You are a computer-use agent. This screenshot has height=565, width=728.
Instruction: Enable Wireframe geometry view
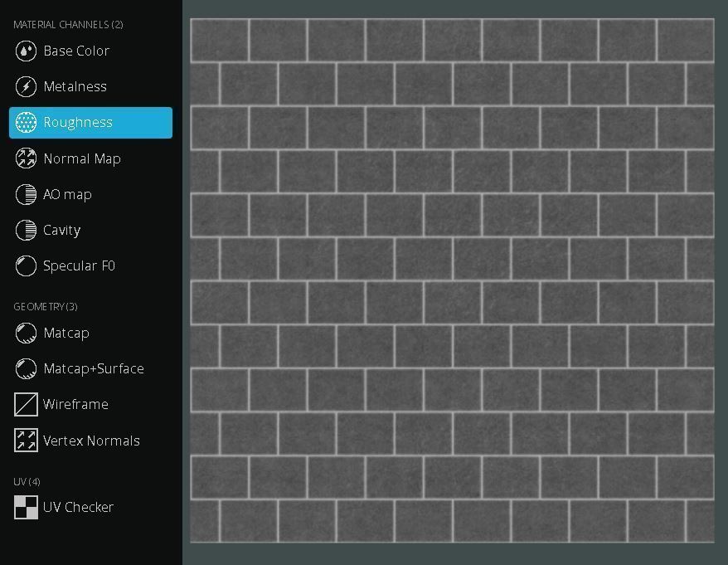click(x=75, y=404)
